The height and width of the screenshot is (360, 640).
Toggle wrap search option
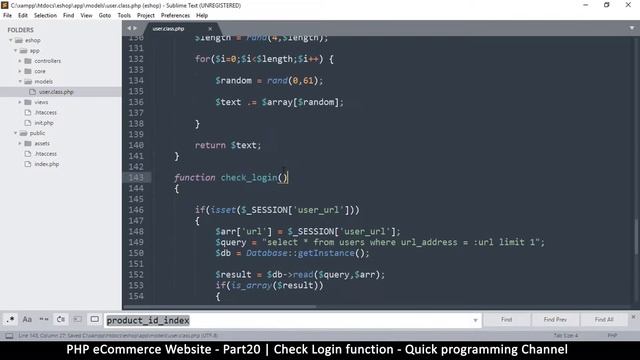(x=60, y=319)
